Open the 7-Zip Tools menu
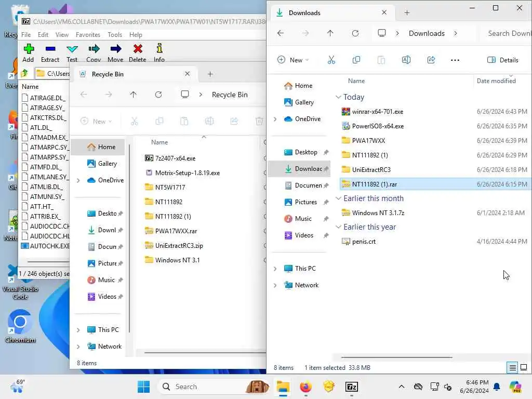Screen dimensions: 532x399 click(x=115, y=35)
